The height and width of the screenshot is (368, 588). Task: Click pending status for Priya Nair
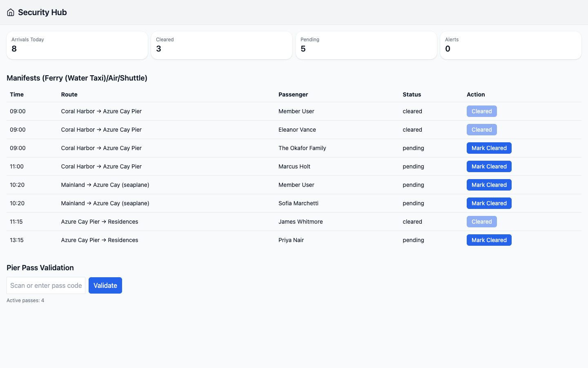click(413, 240)
